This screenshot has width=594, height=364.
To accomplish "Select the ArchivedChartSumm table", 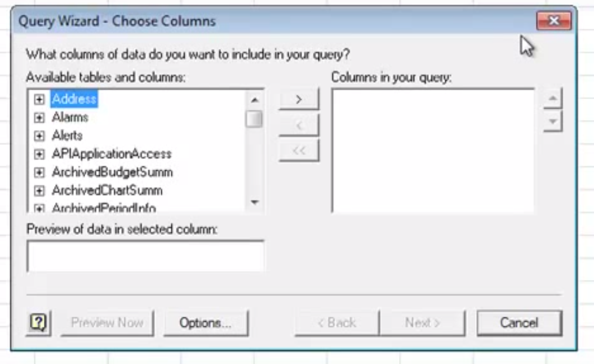I will point(107,190).
